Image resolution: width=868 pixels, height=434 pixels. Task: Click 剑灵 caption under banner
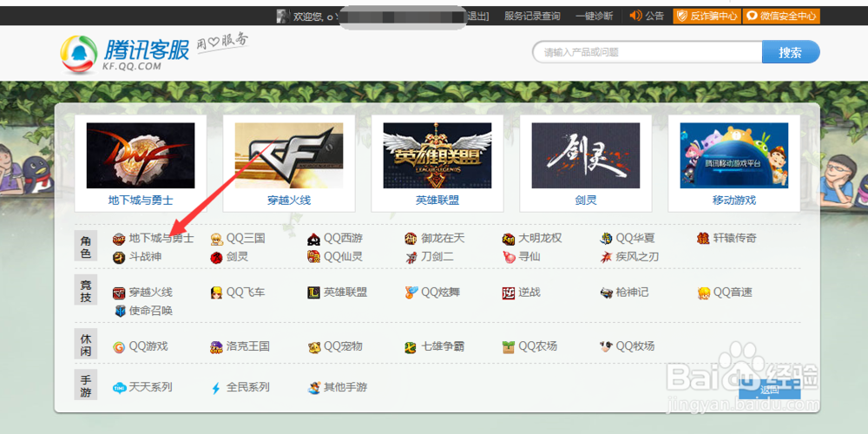point(586,201)
